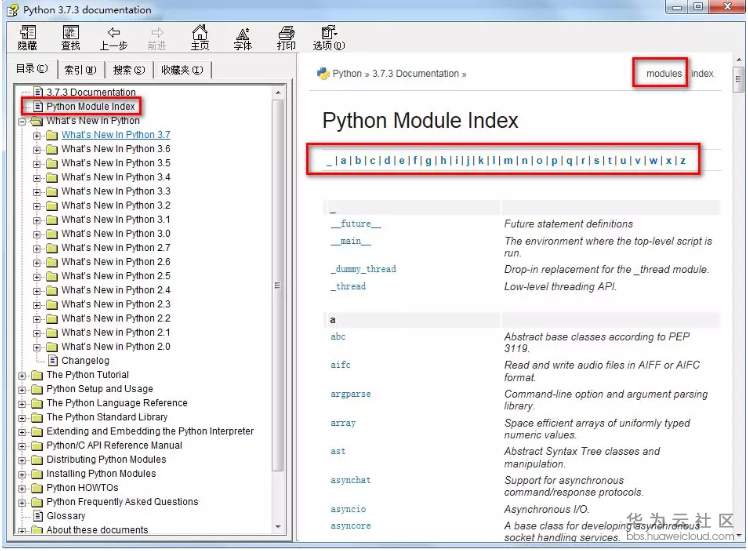The width and height of the screenshot is (748, 551).
Task: Click the page scrollbar thumb at right edge
Action: (738, 80)
